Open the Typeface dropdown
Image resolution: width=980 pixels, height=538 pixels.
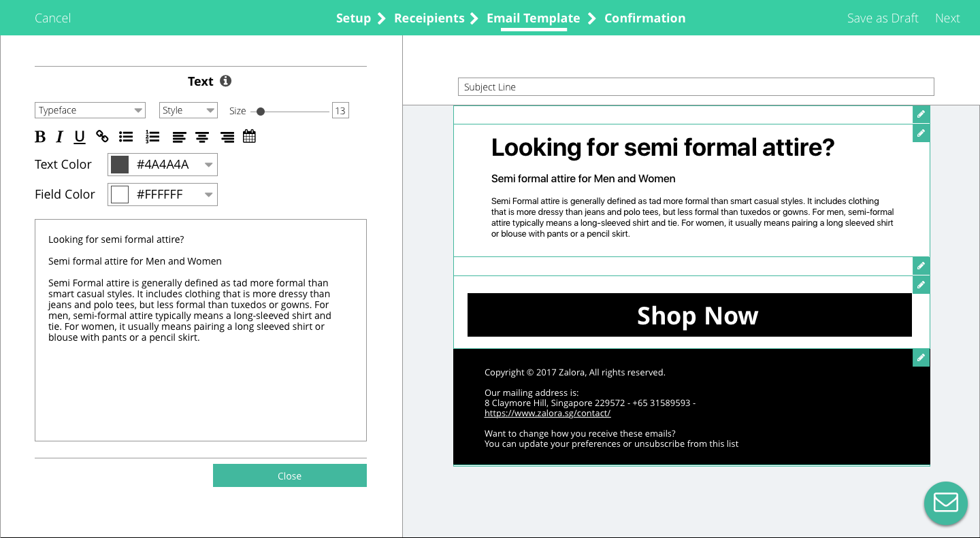click(90, 110)
